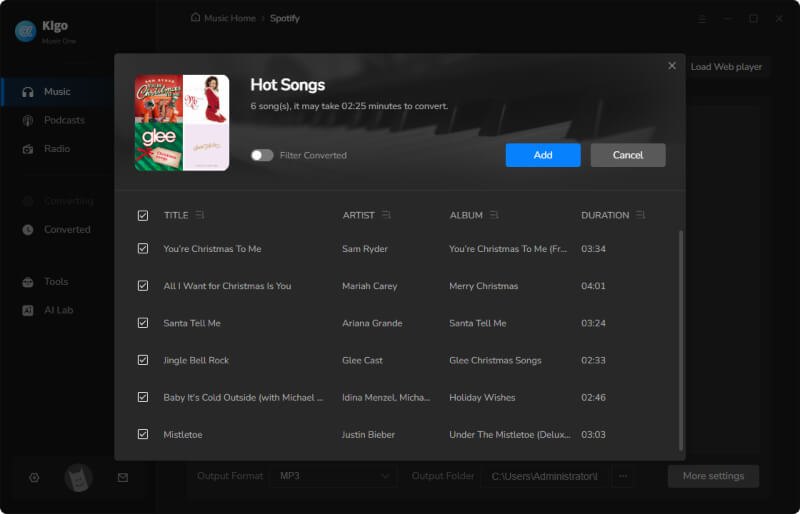Browse output folder with ellipsis button

tap(623, 476)
